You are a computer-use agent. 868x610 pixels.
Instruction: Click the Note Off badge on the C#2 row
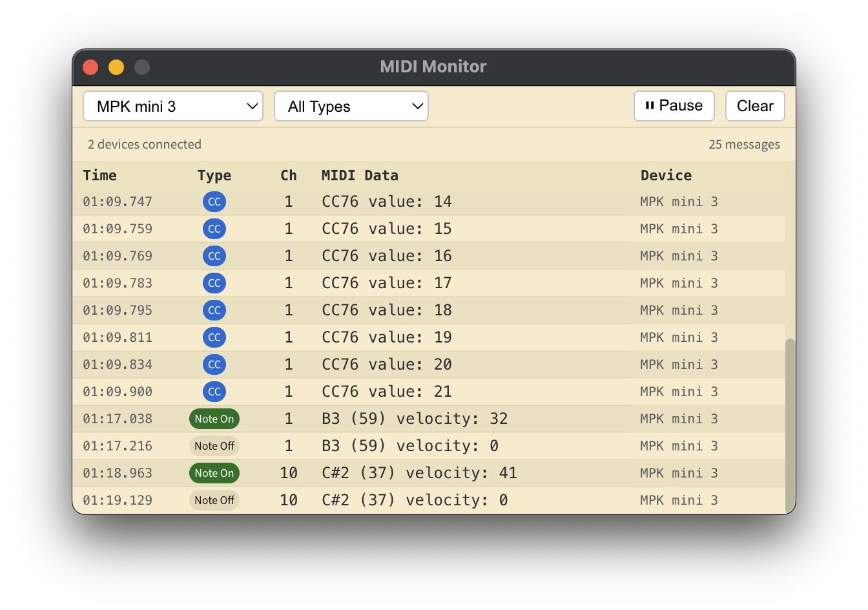pos(214,500)
